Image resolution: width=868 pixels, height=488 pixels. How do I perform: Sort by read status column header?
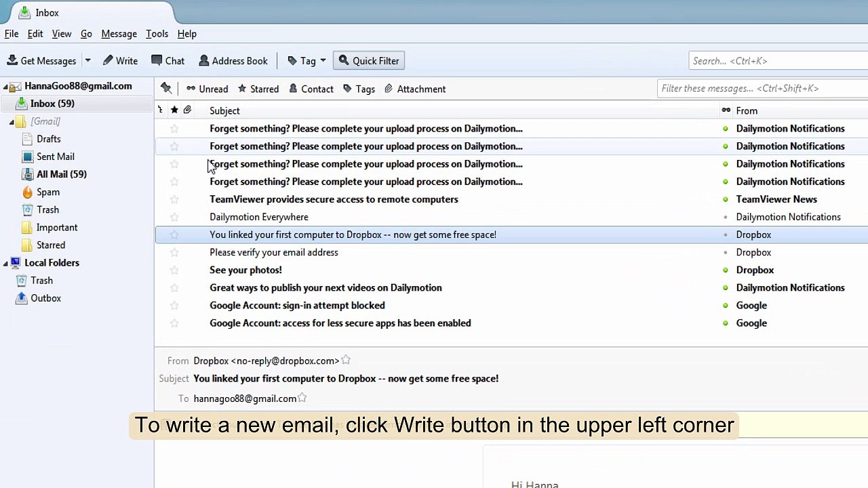(726, 110)
